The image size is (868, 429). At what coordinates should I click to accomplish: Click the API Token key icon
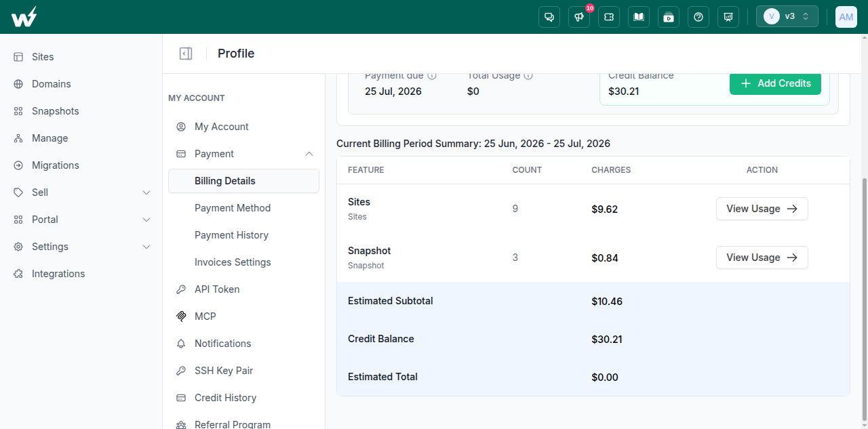coord(181,289)
